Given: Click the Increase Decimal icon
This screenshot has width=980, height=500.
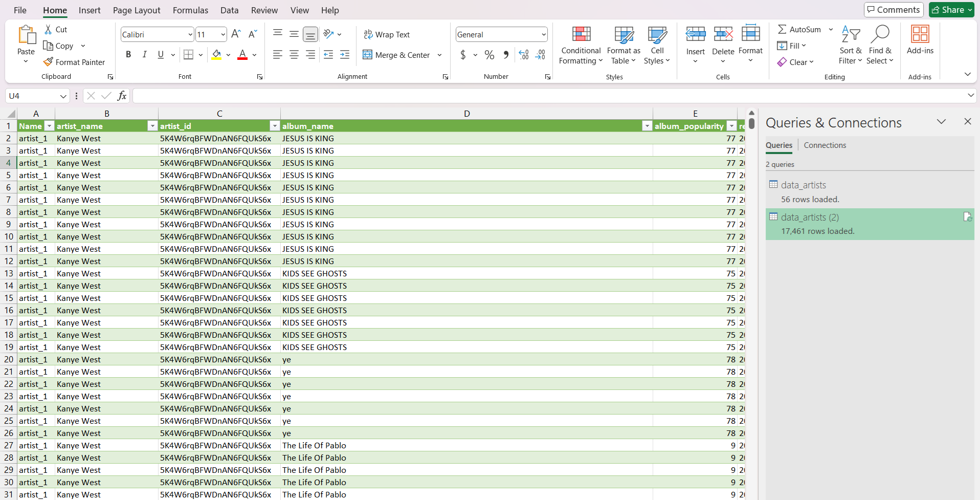Looking at the screenshot, I should pyautogui.click(x=524, y=55).
